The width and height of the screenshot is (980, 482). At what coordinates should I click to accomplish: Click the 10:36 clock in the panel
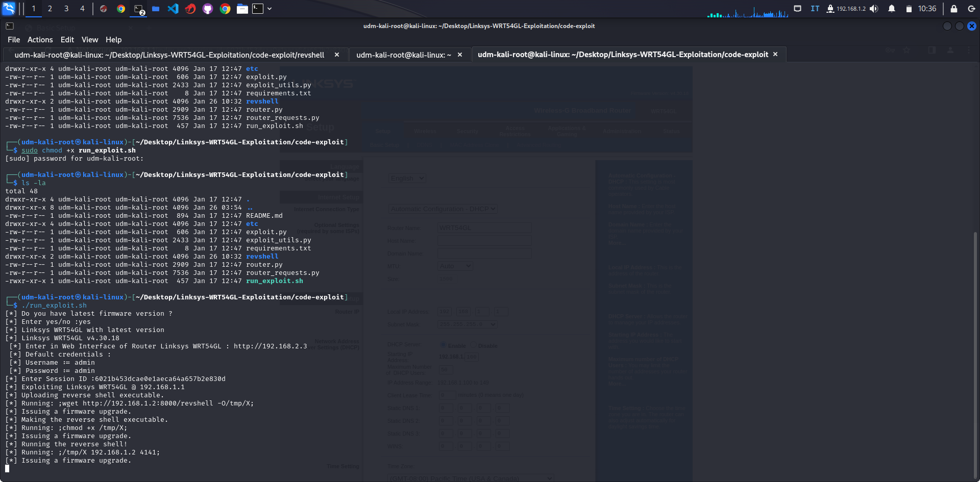pyautogui.click(x=927, y=9)
